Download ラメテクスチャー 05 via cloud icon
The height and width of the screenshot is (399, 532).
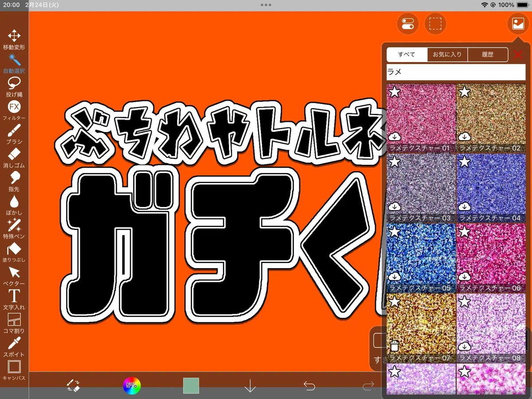click(395, 277)
